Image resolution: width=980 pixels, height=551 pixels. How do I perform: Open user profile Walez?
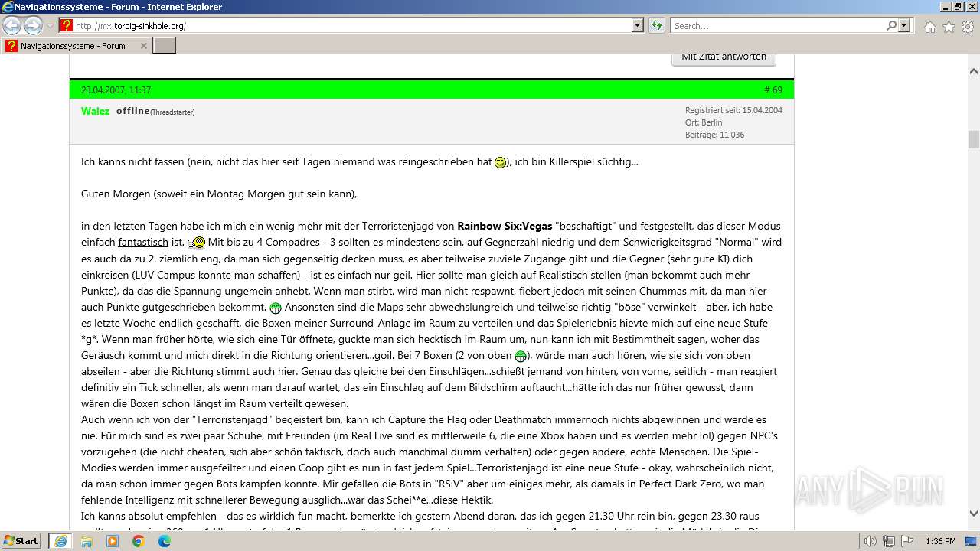(x=95, y=111)
